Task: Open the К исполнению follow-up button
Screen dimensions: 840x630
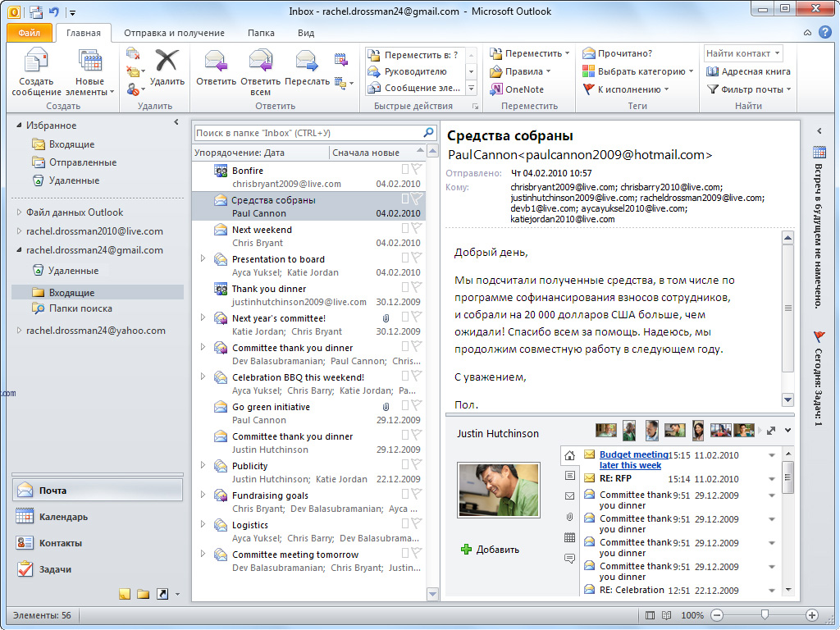Action: tap(625, 89)
